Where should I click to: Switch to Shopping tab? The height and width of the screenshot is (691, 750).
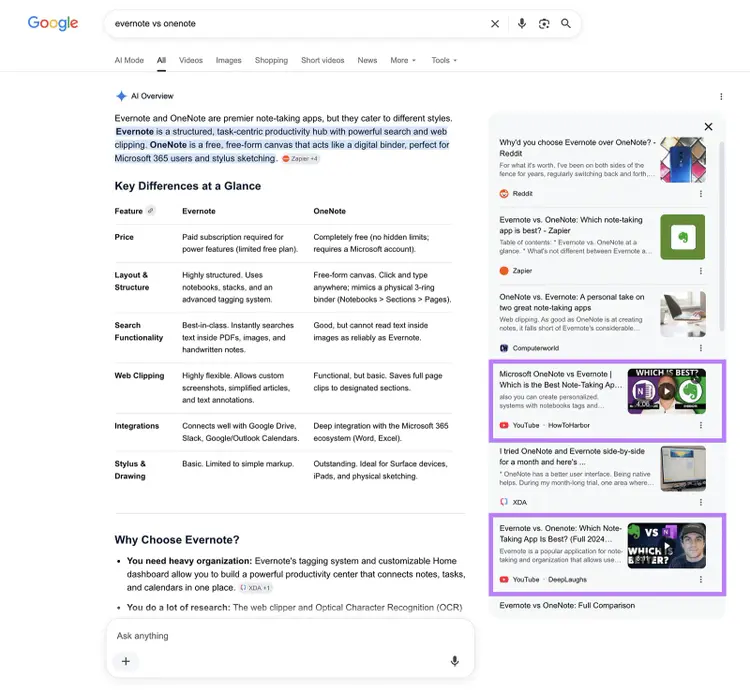[x=271, y=60]
